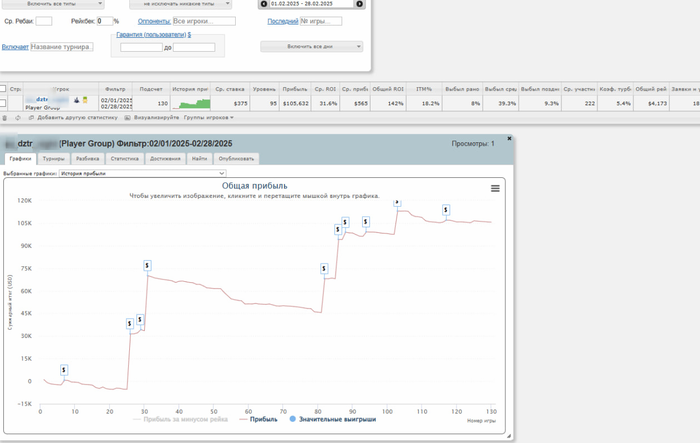This screenshot has width=700, height=443.
Task: Toggle the 'Прибыль' legend series
Action: pos(258,419)
